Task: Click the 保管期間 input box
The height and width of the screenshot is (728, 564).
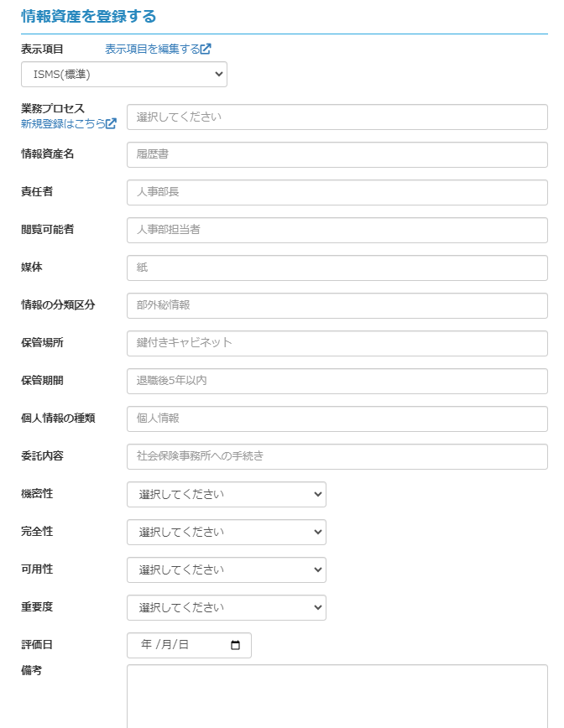Action: pos(337,382)
